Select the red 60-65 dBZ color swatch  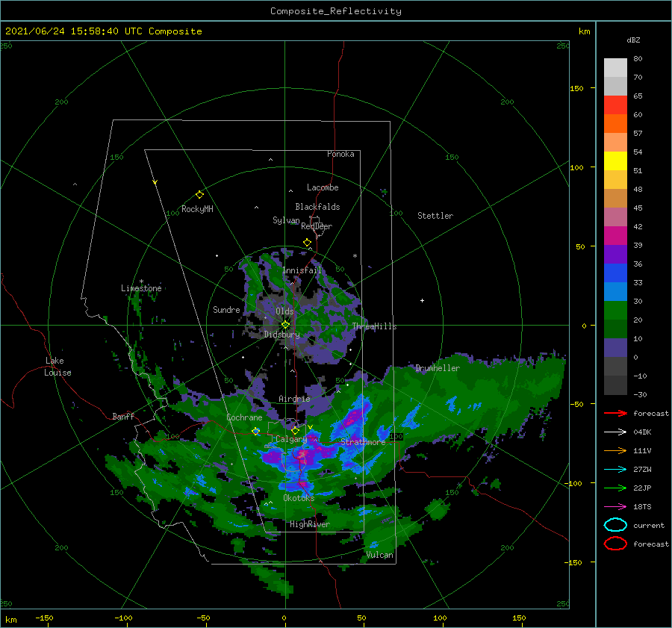pyautogui.click(x=615, y=105)
